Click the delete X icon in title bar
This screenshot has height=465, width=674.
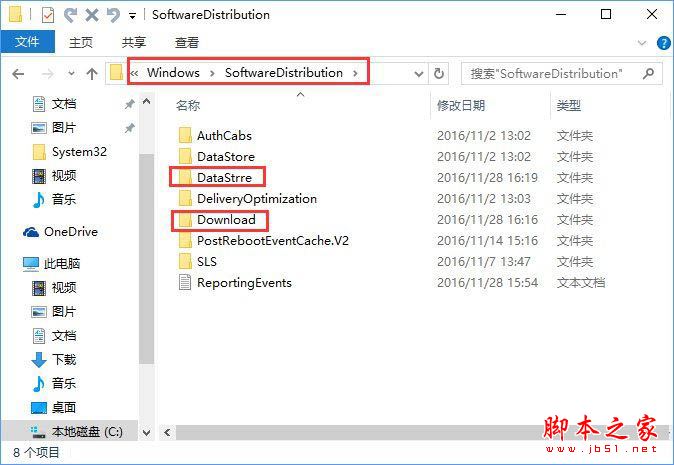tap(92, 15)
